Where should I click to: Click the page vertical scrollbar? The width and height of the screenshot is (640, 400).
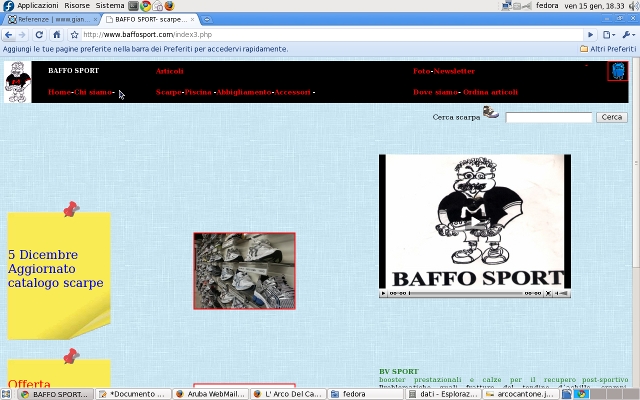click(x=636, y=163)
